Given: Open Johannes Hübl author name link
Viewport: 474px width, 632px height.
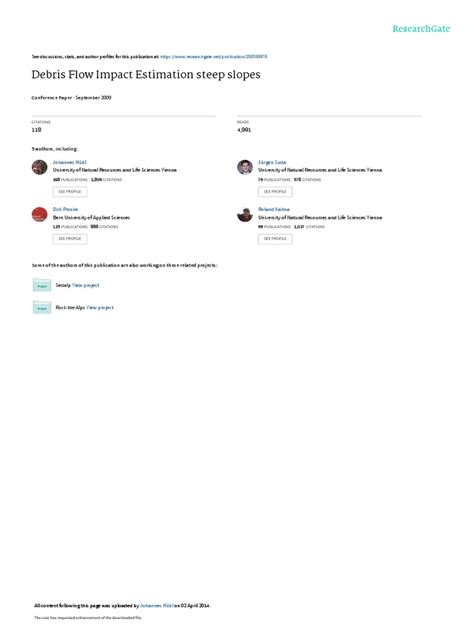Looking at the screenshot, I should (69, 162).
